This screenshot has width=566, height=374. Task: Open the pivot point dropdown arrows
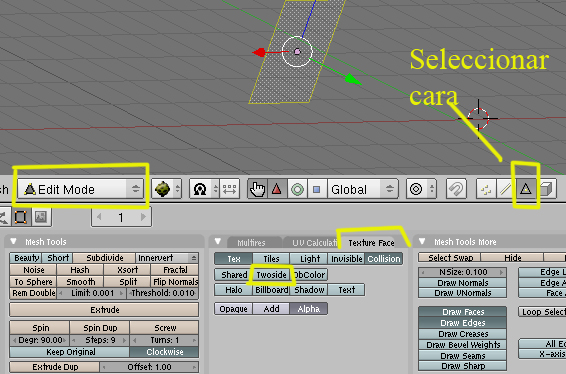click(215, 189)
